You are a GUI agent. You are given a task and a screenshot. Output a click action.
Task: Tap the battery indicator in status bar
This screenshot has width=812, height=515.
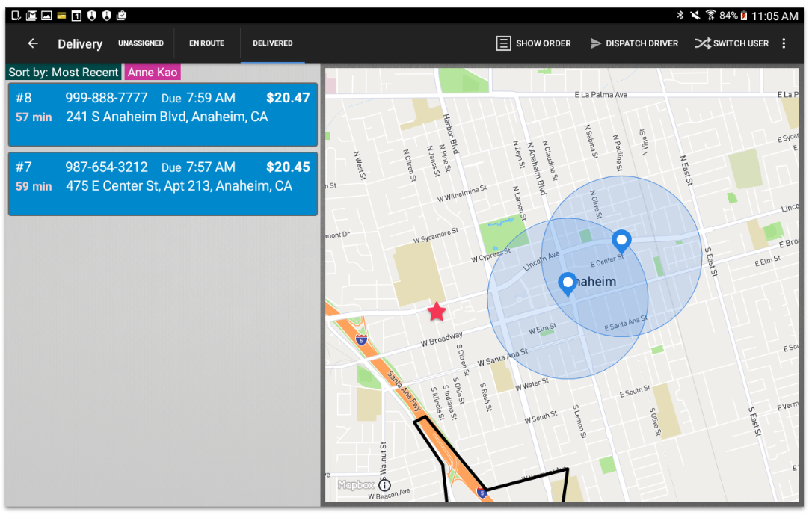click(x=744, y=16)
